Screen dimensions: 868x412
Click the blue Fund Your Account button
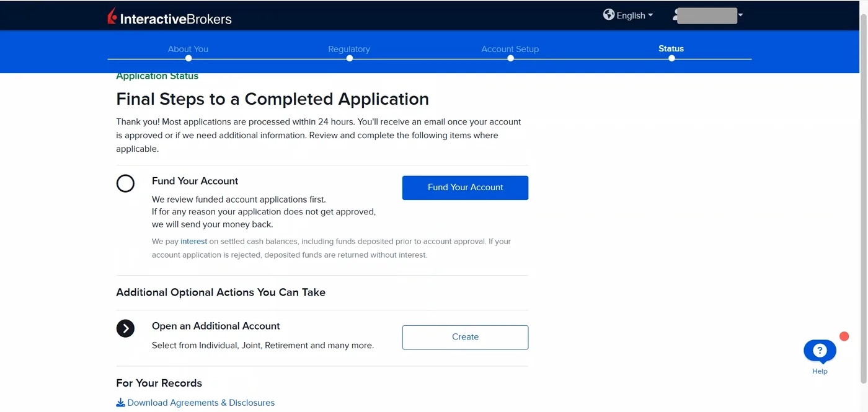click(x=465, y=188)
